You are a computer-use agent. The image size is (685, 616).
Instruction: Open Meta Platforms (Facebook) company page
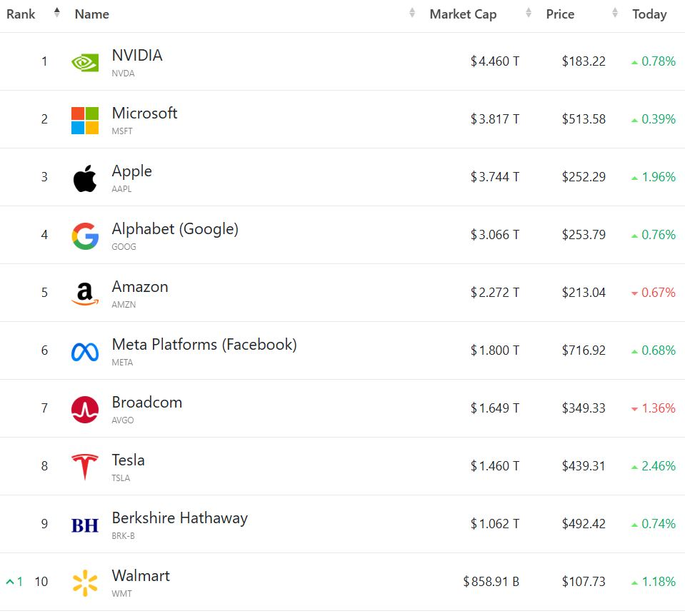pyautogui.click(x=204, y=345)
